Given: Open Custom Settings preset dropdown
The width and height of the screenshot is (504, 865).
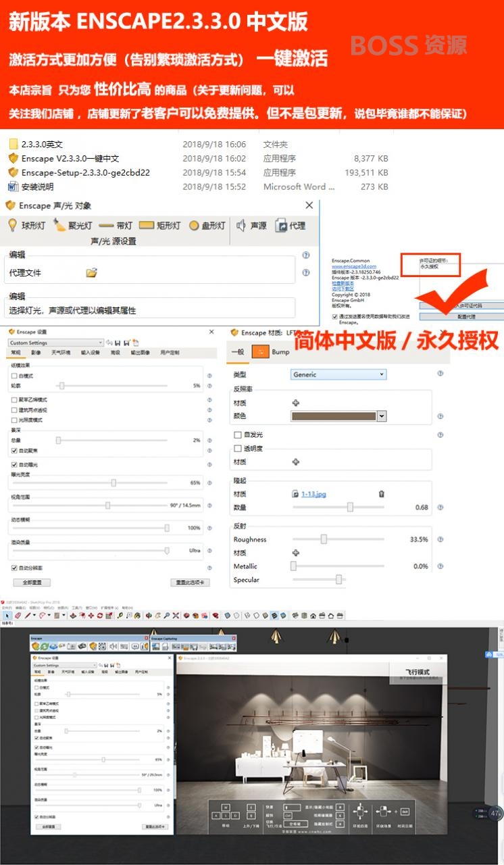Looking at the screenshot, I should coord(56,343).
